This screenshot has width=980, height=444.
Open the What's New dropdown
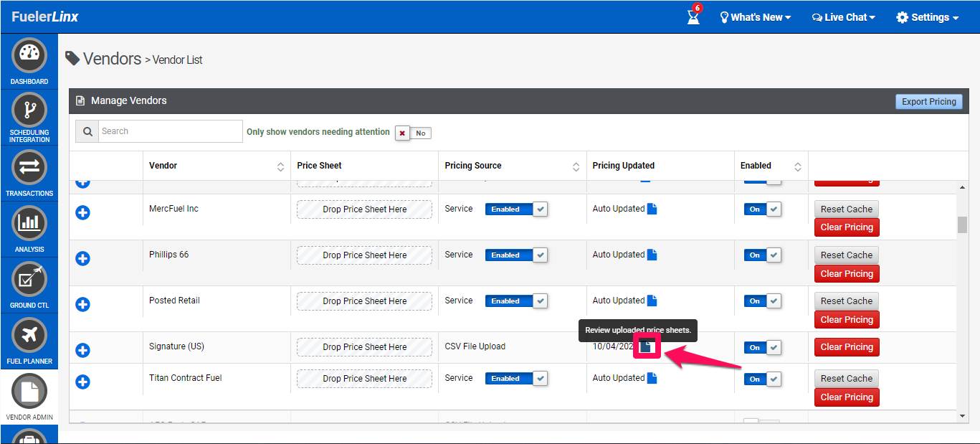[x=756, y=17]
